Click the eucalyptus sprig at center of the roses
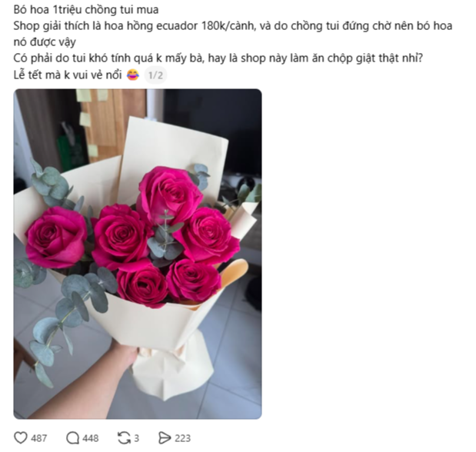The width and height of the screenshot is (476, 452). (x=165, y=238)
